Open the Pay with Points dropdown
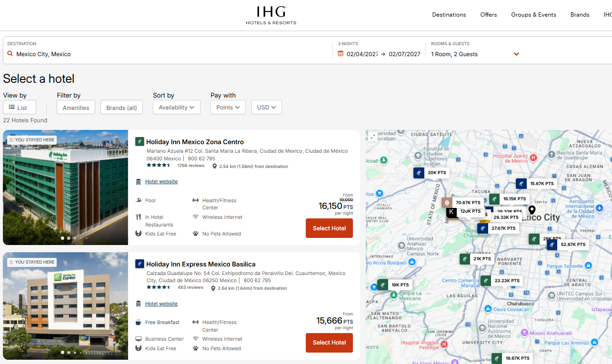Screen dimensions: 612x364 (x=228, y=108)
